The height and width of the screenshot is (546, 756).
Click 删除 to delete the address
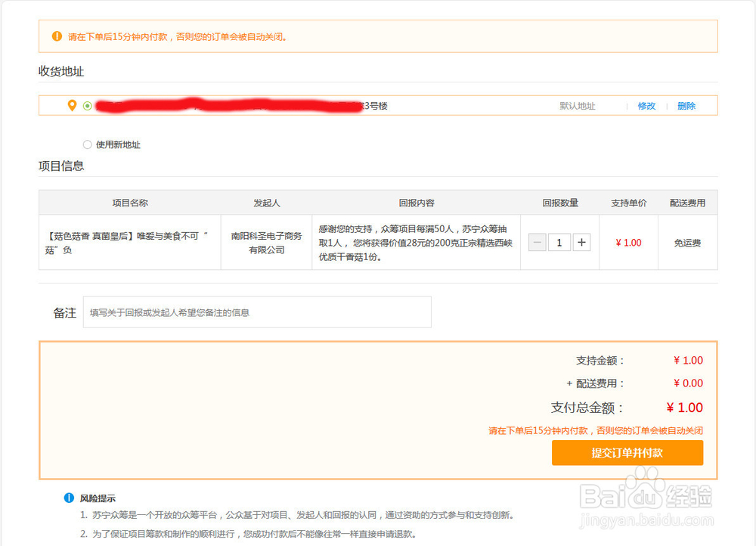pyautogui.click(x=686, y=106)
